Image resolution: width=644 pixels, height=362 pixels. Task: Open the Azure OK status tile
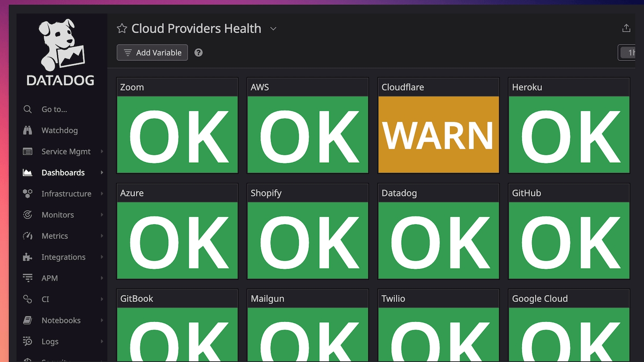(x=177, y=240)
